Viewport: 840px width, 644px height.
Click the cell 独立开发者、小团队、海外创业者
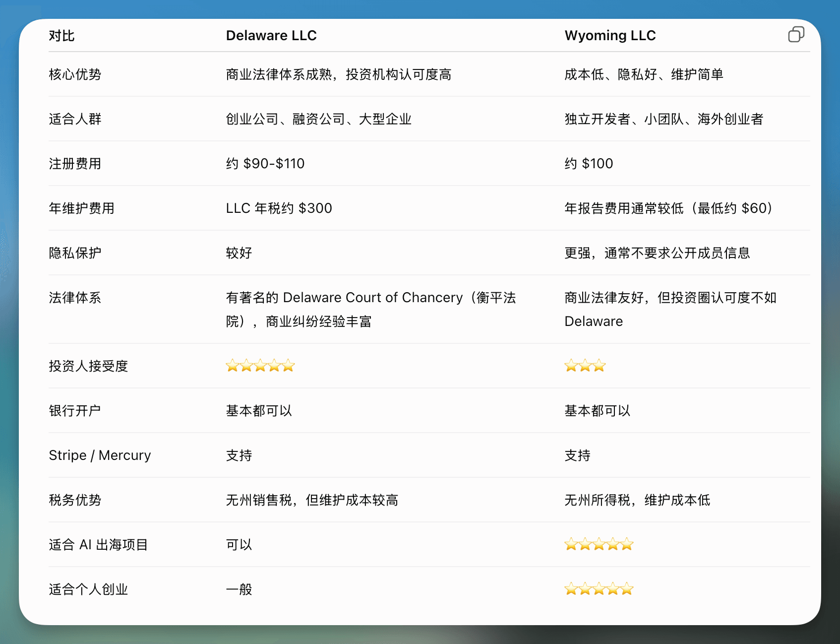(x=664, y=119)
